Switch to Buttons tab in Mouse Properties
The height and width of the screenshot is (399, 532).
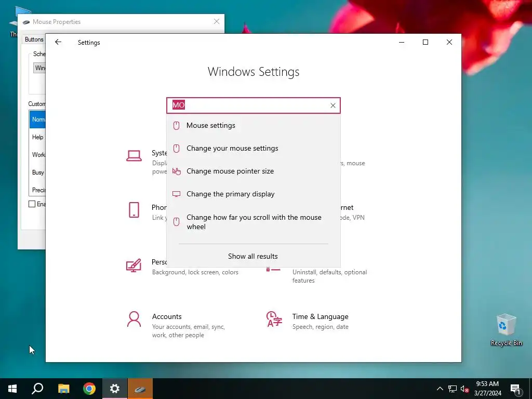pyautogui.click(x=34, y=39)
